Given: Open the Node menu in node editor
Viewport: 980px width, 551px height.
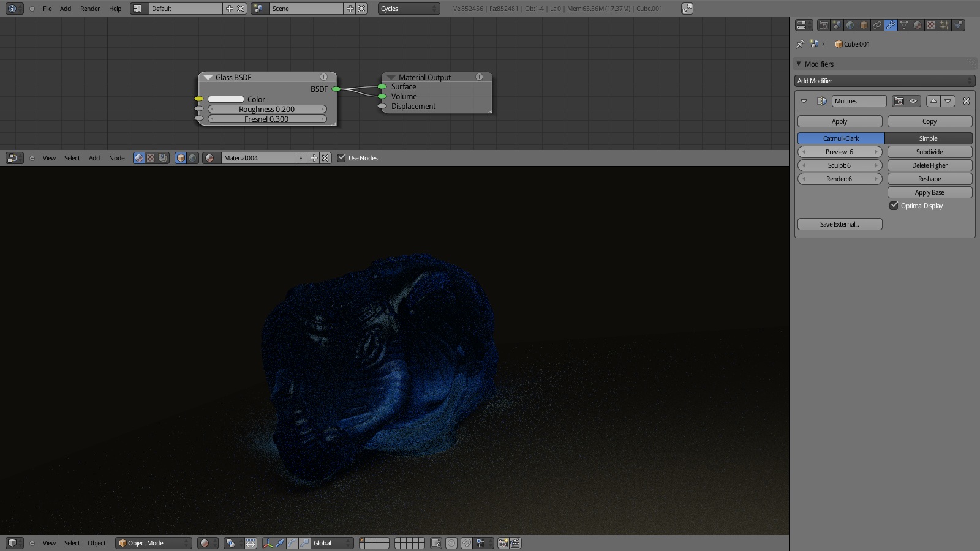Looking at the screenshot, I should 116,158.
